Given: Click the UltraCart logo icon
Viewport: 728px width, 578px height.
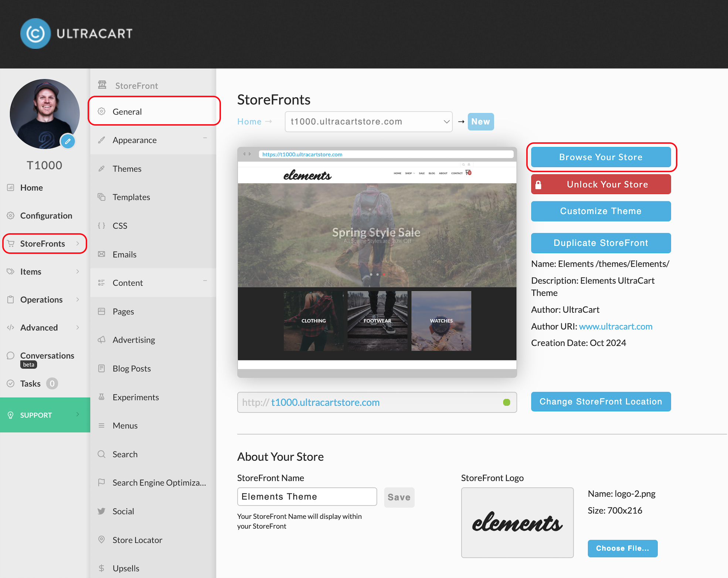Looking at the screenshot, I should click(x=35, y=34).
